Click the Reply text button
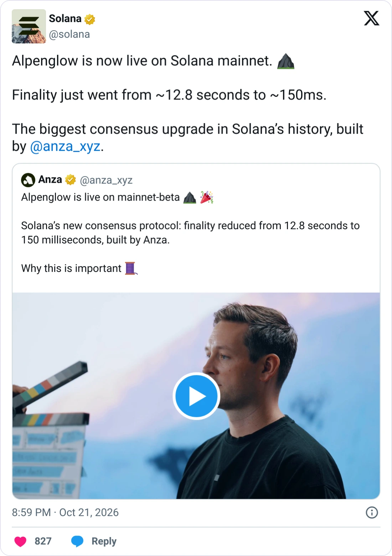 pyautogui.click(x=104, y=541)
